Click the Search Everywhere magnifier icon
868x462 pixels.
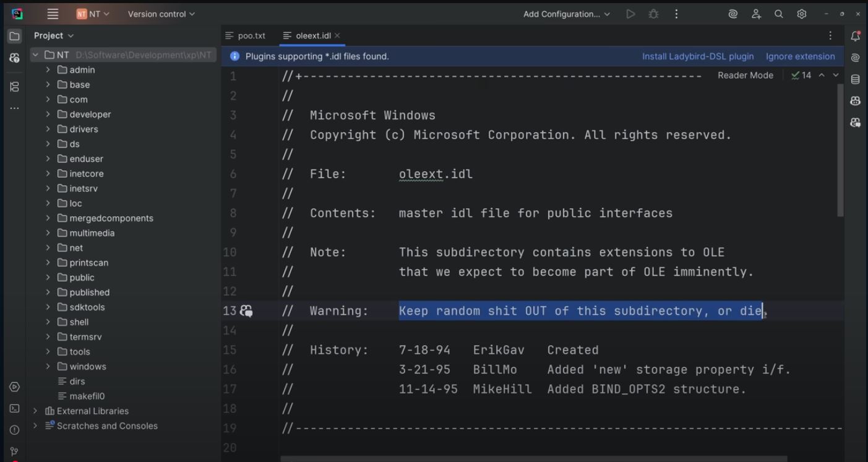[779, 14]
